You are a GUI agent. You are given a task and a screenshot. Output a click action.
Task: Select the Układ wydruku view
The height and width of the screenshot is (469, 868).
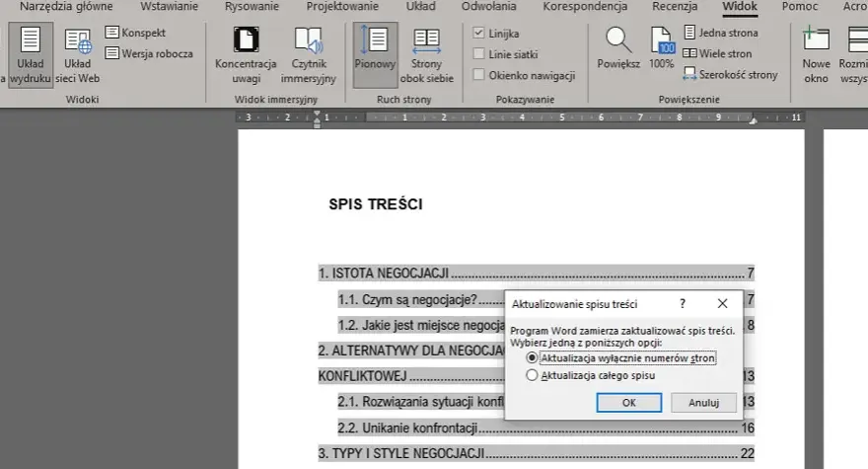(31, 55)
